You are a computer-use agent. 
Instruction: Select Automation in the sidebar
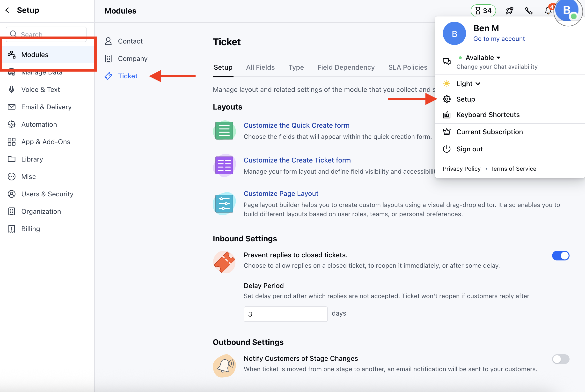coord(39,124)
